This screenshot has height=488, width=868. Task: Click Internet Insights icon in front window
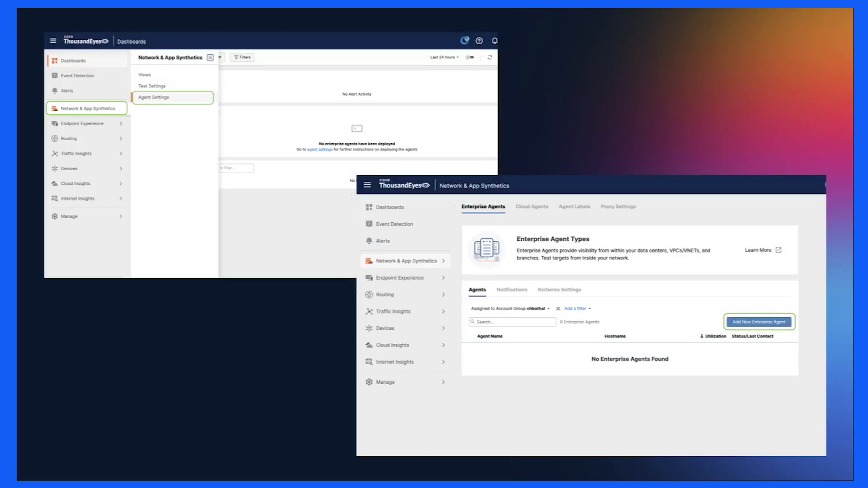[369, 362]
